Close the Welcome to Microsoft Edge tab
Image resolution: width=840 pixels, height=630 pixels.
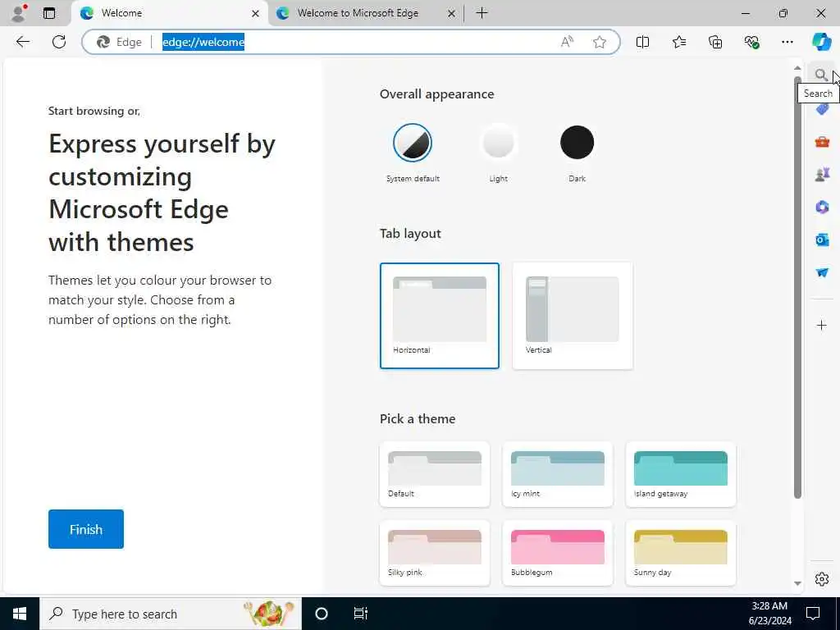pyautogui.click(x=452, y=13)
